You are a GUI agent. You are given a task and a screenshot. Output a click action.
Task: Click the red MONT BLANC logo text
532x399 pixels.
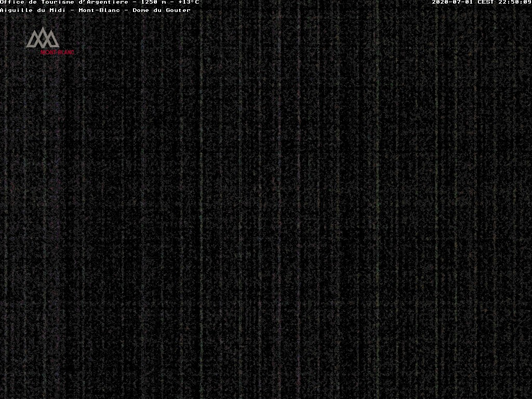(x=57, y=52)
